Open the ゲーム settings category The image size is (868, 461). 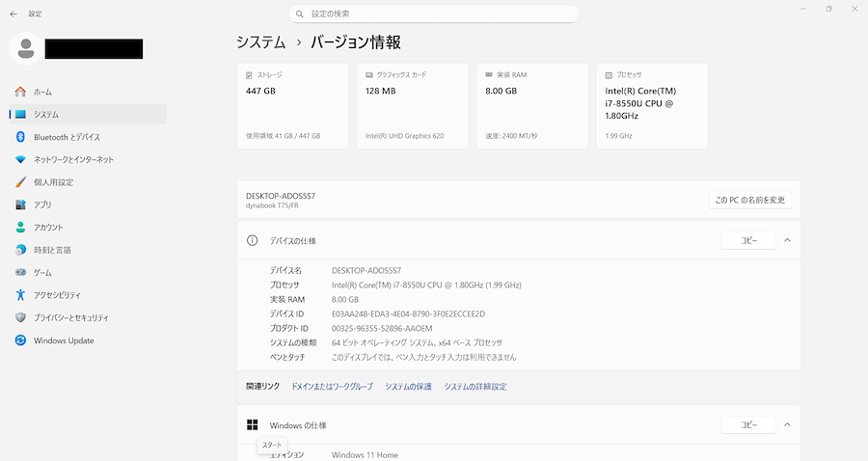click(x=42, y=273)
